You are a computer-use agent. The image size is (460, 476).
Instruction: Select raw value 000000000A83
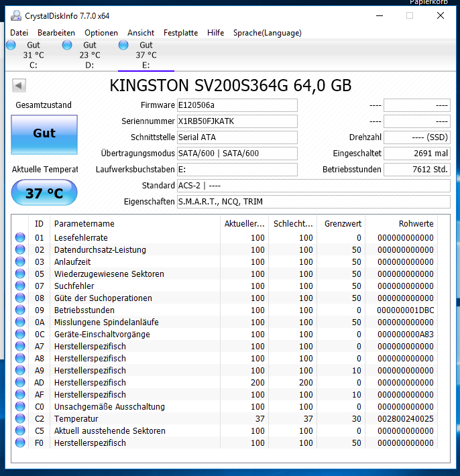click(x=405, y=335)
